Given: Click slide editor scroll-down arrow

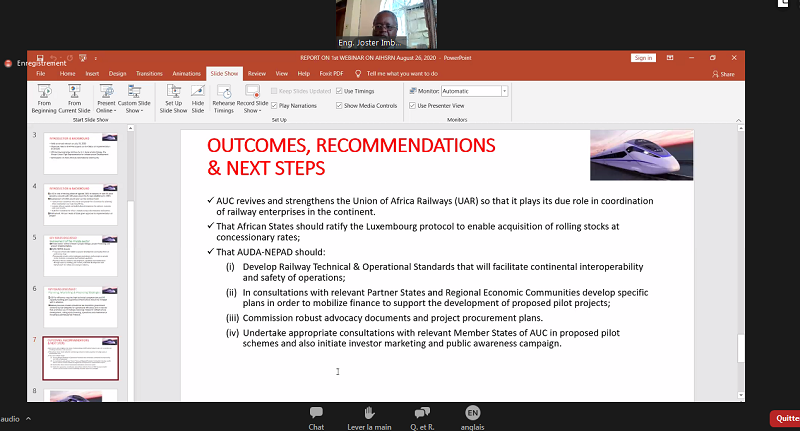Looking at the screenshot, I should click(x=741, y=395).
